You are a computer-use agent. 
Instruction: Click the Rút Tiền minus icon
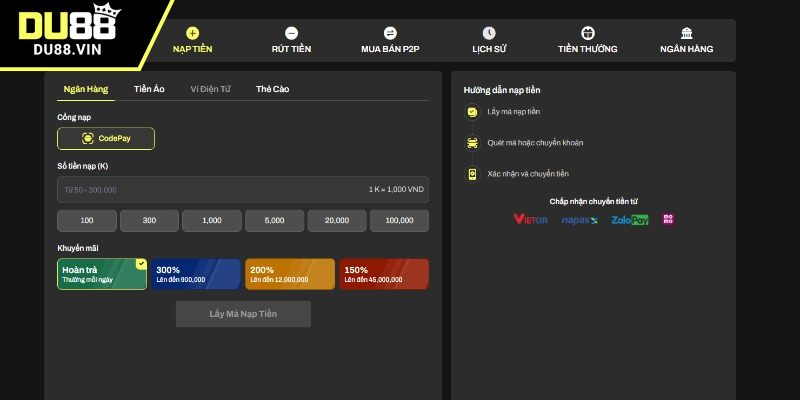tap(291, 33)
